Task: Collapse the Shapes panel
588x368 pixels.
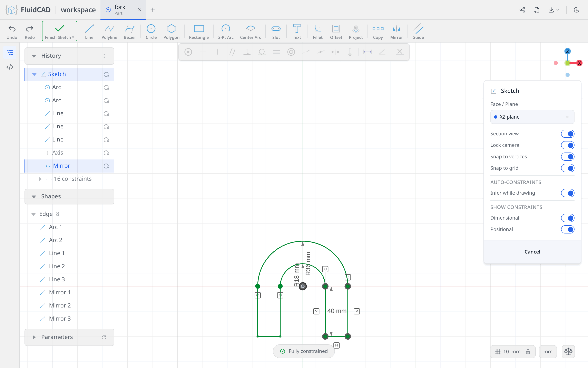Action: [x=34, y=197]
